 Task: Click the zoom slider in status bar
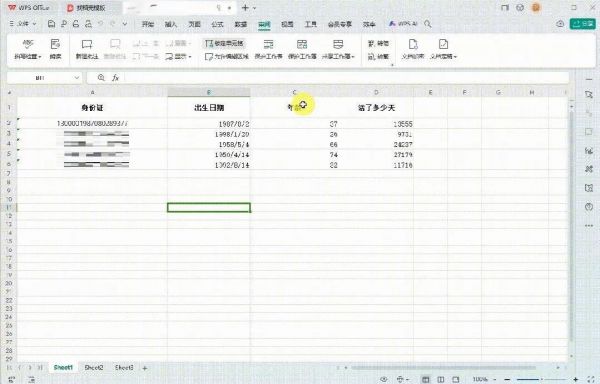(x=541, y=379)
